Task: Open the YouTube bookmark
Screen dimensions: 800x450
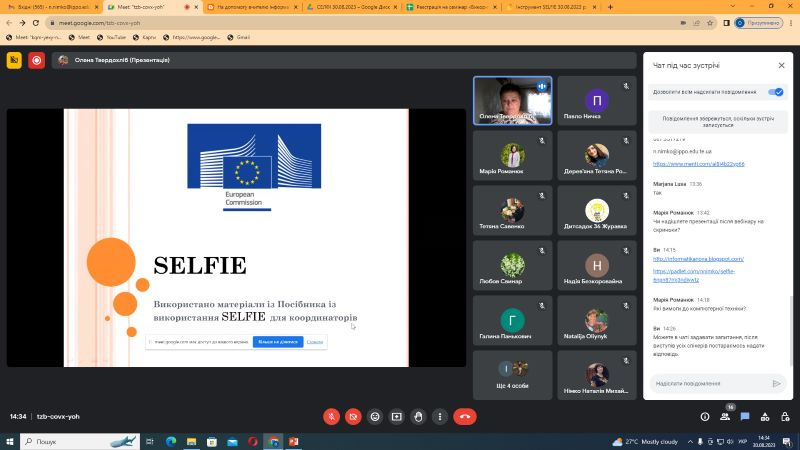Action: (111, 37)
